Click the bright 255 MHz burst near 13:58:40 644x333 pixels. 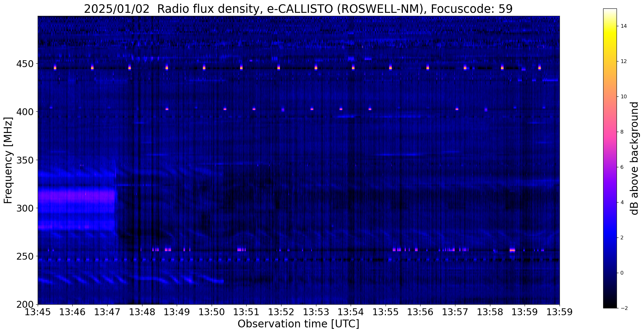point(512,250)
